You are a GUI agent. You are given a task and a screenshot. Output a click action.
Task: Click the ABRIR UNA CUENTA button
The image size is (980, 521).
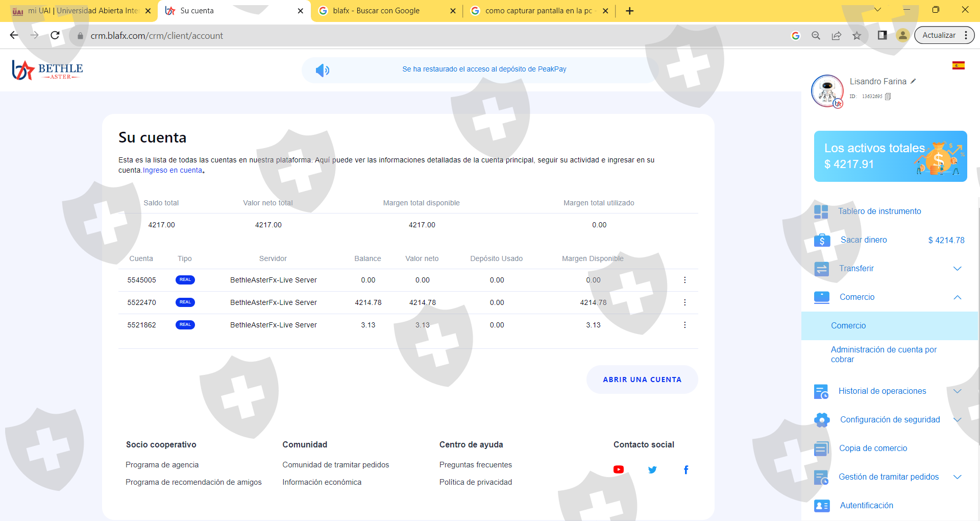click(x=642, y=380)
